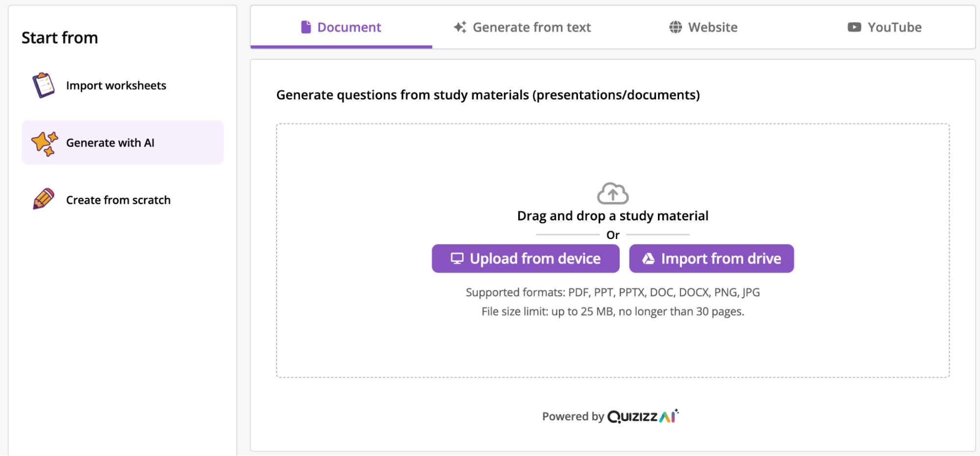Click Upload from device button
The image size is (980, 456).
526,258
